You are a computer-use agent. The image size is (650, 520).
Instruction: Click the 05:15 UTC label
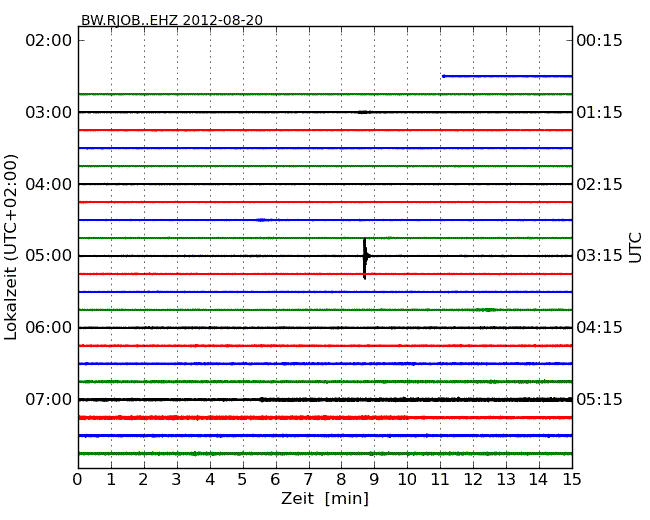point(599,399)
